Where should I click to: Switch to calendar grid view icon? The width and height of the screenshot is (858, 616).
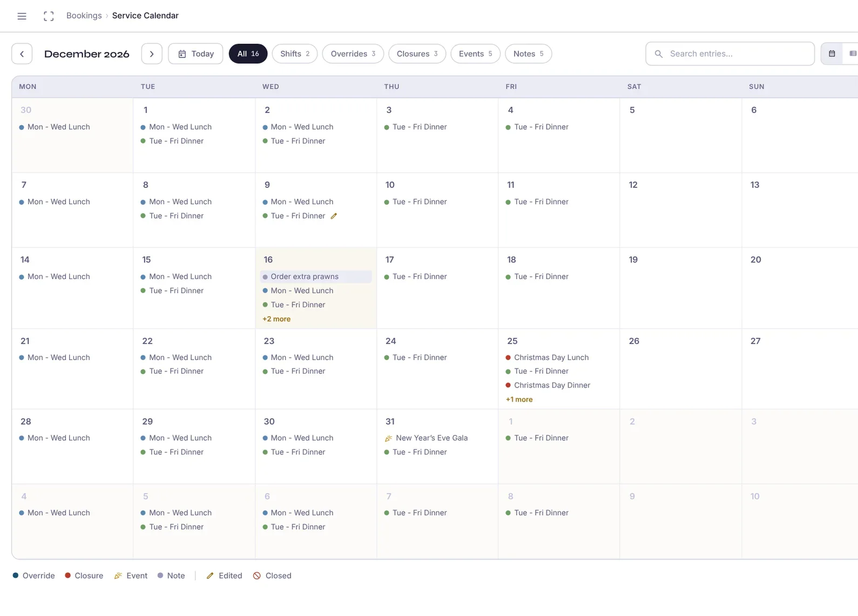coord(832,54)
